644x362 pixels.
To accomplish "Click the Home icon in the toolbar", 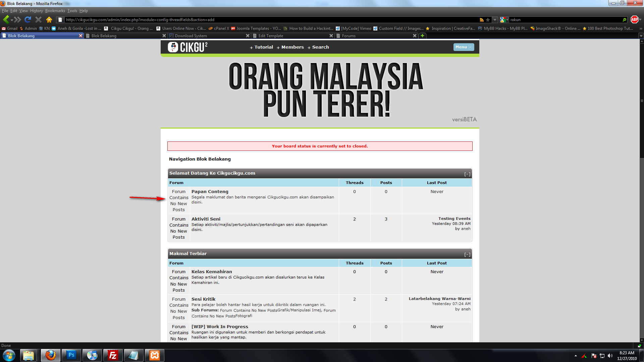I will pyautogui.click(x=49, y=19).
